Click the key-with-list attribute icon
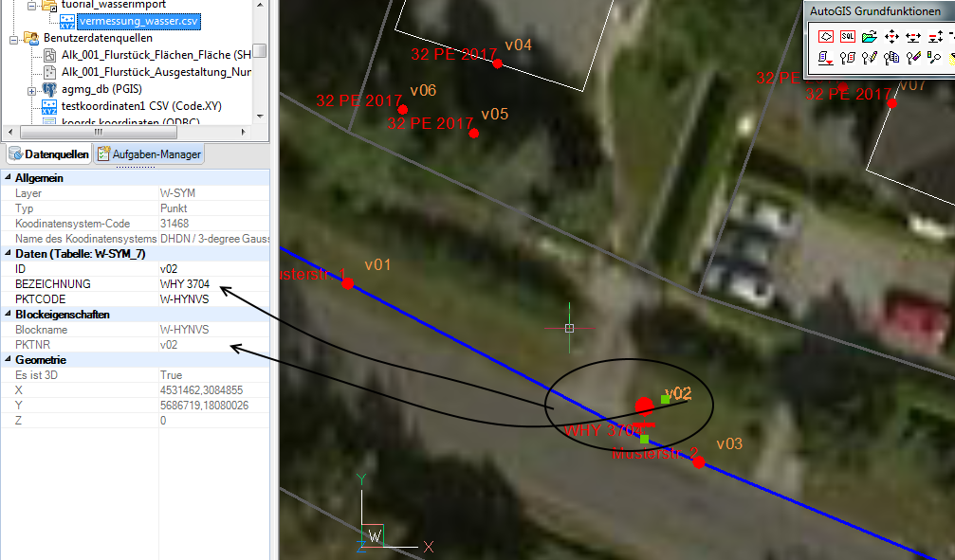Viewport: 955px width, 560px height. (x=848, y=58)
